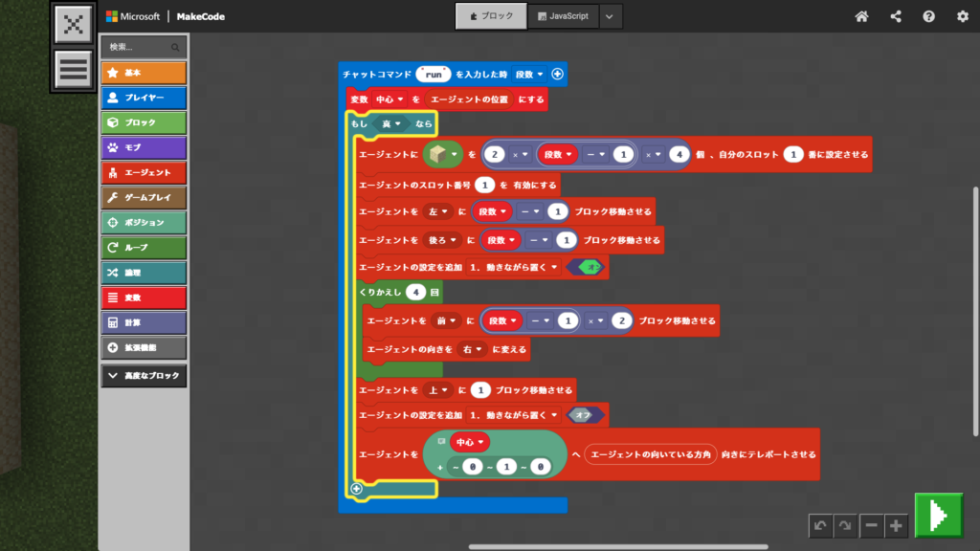Screen dimensions: 980x551
Task: Click the redo arrow button
Action: [x=845, y=525]
